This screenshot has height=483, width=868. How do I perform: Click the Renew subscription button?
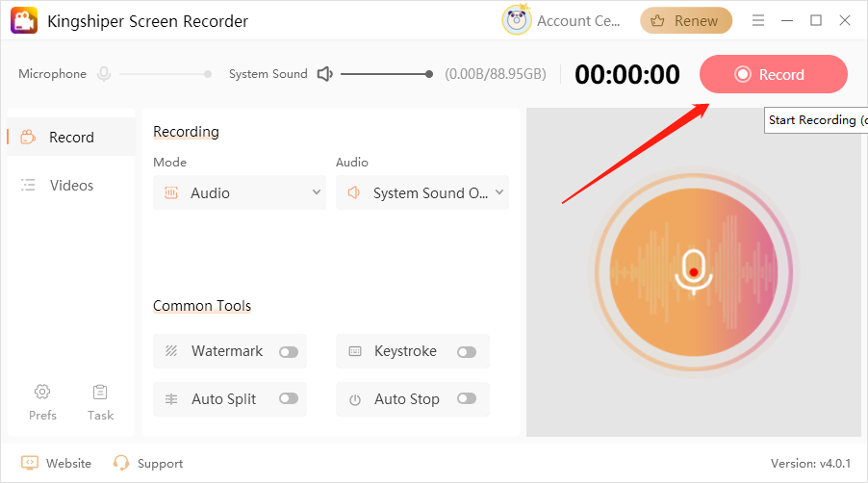[686, 20]
